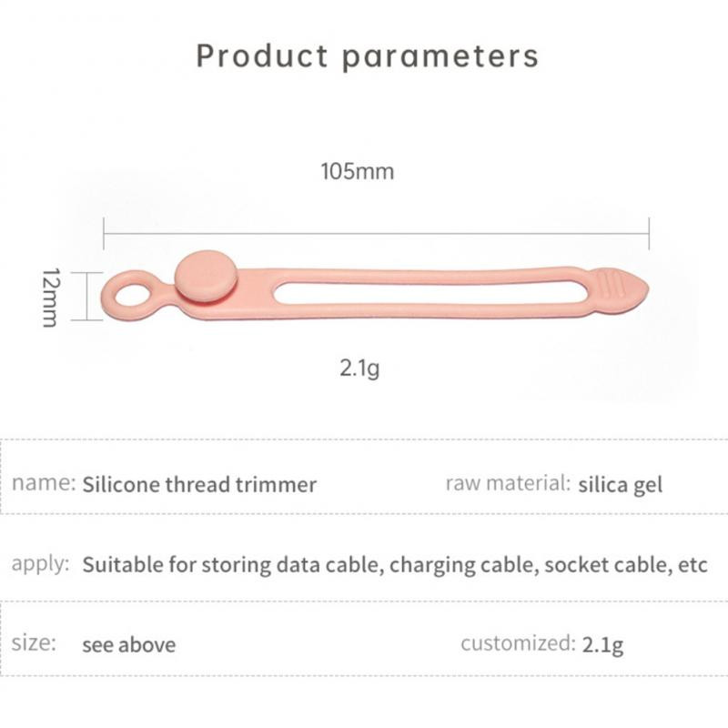This screenshot has height=728, width=728.
Task: Click the "silica gel" material value
Action: (620, 484)
